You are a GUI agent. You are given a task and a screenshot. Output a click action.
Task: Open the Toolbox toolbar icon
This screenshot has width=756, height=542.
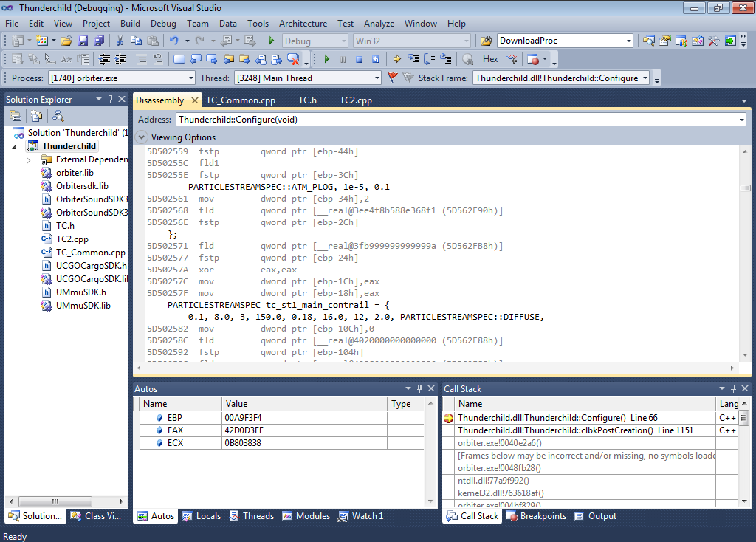(x=714, y=41)
